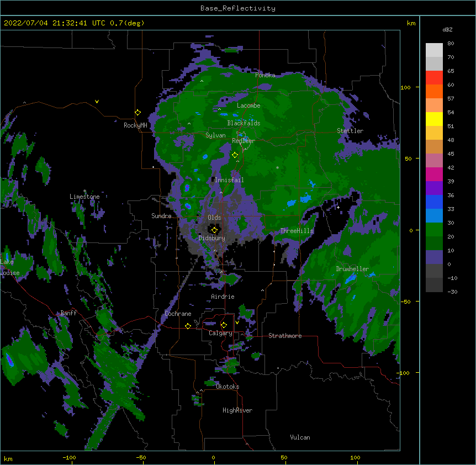Select the Banff label
This screenshot has width=476, height=465.
68,313
